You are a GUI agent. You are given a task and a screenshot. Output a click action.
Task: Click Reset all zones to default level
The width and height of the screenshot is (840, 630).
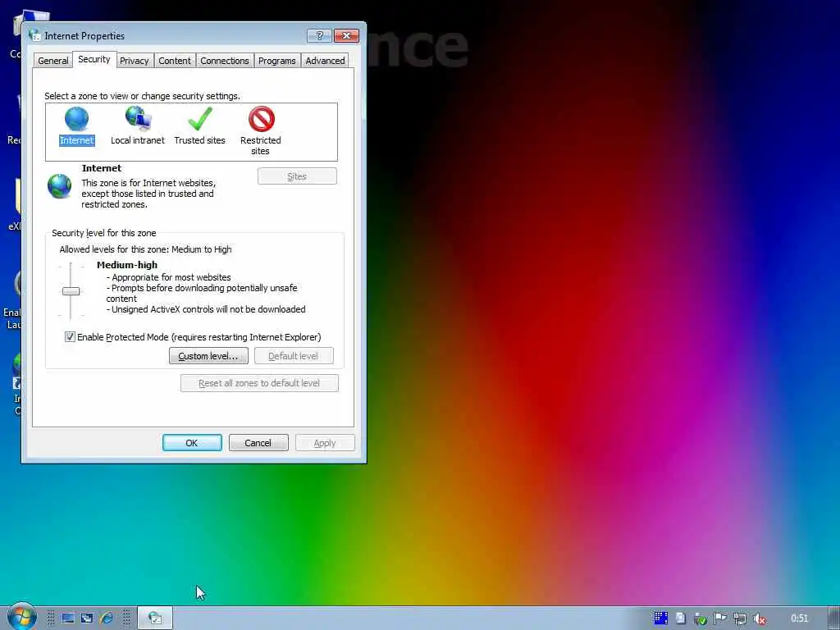(x=259, y=383)
